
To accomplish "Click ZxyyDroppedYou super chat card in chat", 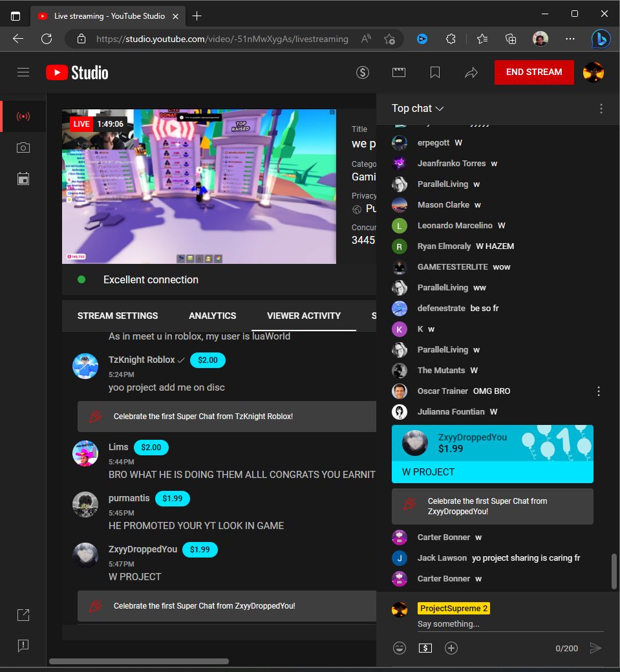I will coord(493,454).
